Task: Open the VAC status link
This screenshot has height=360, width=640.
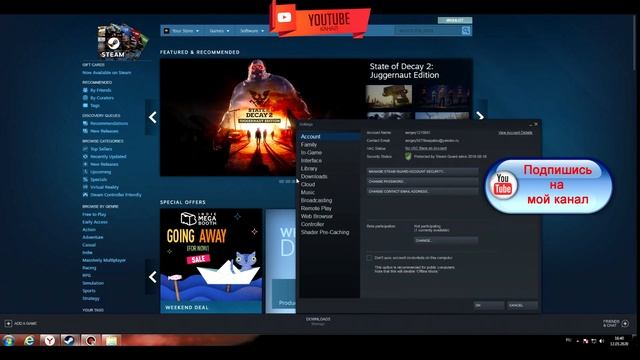Action: point(426,148)
